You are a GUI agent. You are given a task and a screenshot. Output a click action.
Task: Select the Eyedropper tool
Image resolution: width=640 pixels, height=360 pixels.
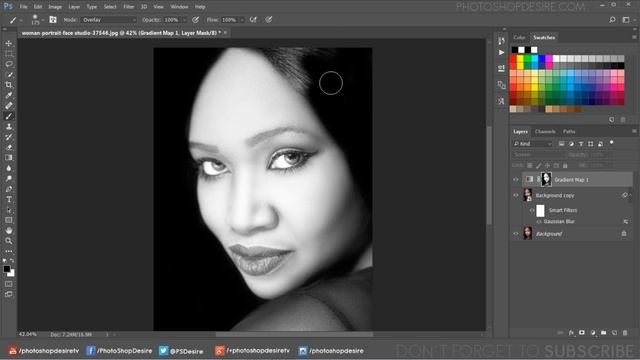9,95
